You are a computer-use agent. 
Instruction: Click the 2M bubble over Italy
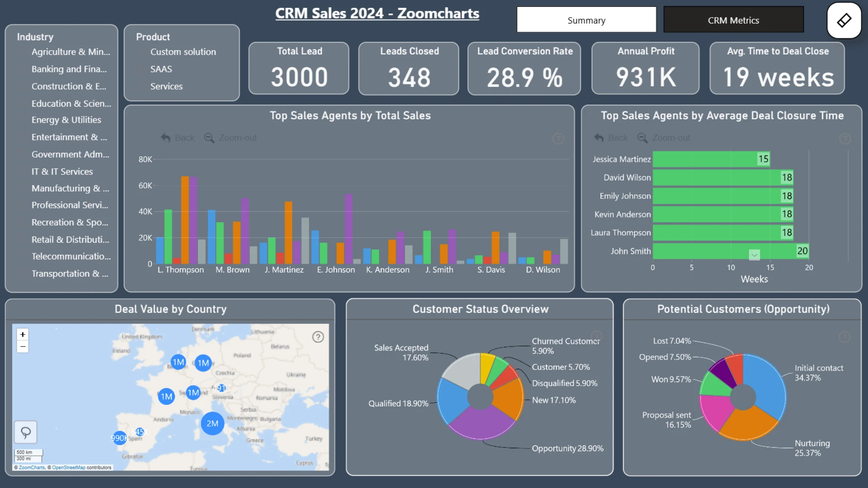(212, 423)
